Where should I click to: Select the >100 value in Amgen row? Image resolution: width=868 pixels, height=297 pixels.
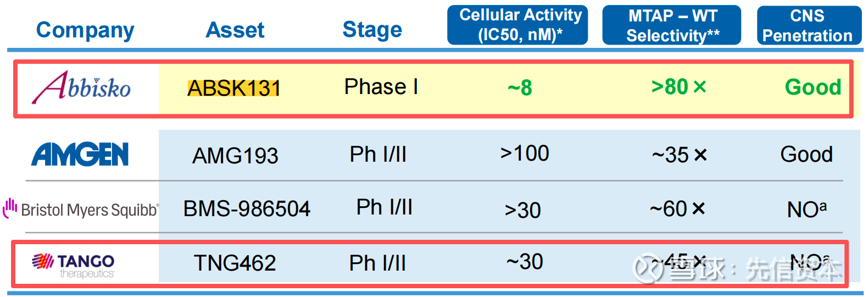pyautogui.click(x=525, y=153)
